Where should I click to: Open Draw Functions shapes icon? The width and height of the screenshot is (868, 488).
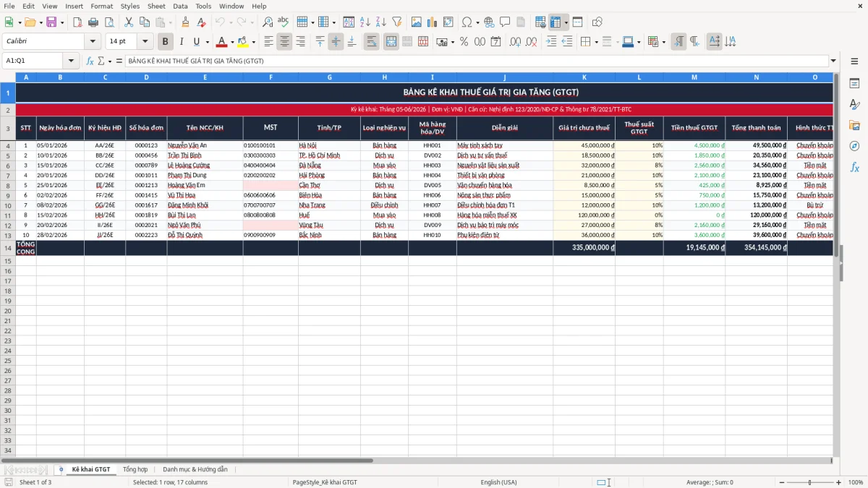click(x=597, y=22)
